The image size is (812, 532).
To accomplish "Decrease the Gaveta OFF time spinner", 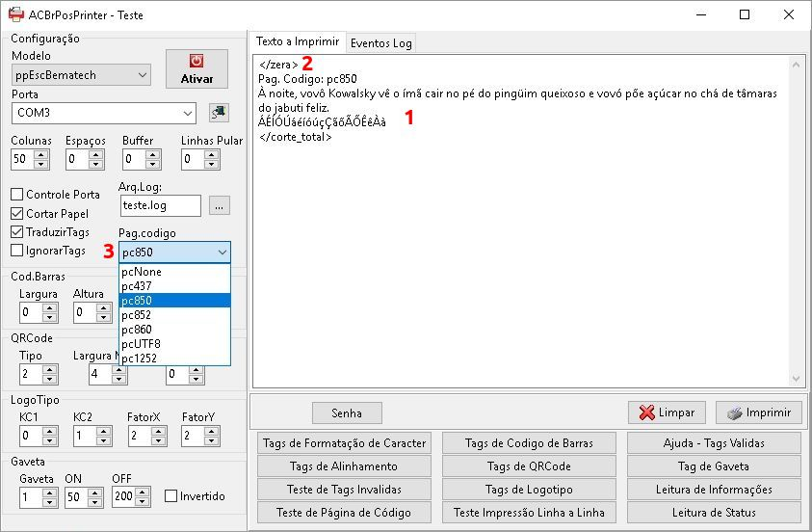I will coord(143,502).
